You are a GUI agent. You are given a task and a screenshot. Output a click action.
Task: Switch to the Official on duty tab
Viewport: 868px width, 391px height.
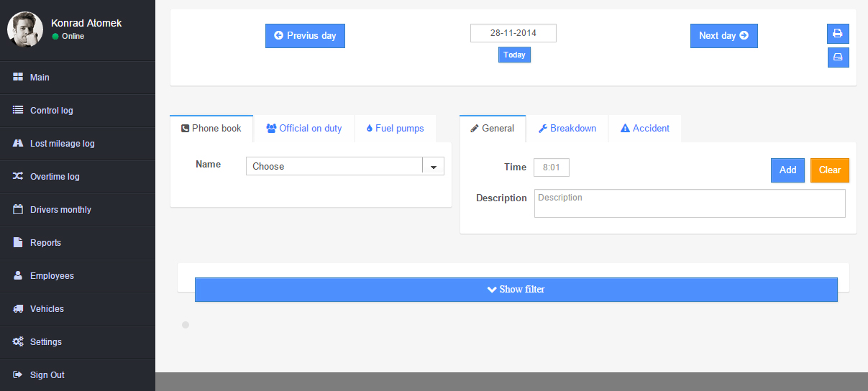pyautogui.click(x=303, y=129)
